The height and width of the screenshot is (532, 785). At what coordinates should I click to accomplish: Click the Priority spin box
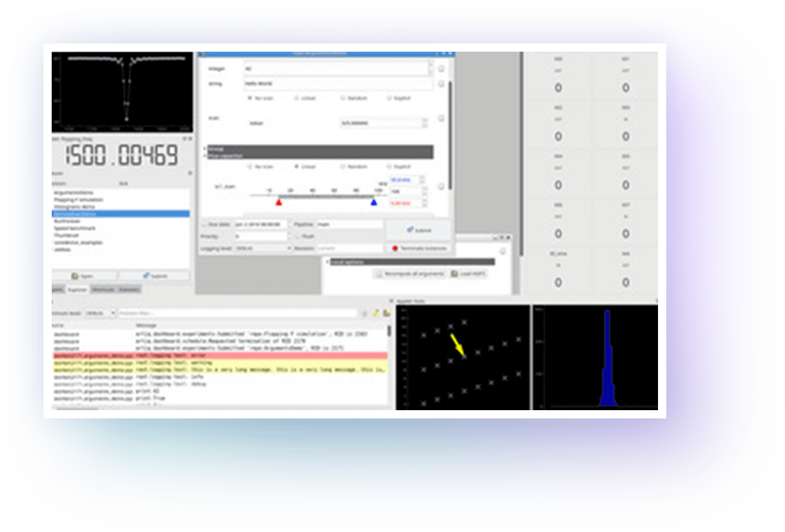pyautogui.click(x=262, y=236)
